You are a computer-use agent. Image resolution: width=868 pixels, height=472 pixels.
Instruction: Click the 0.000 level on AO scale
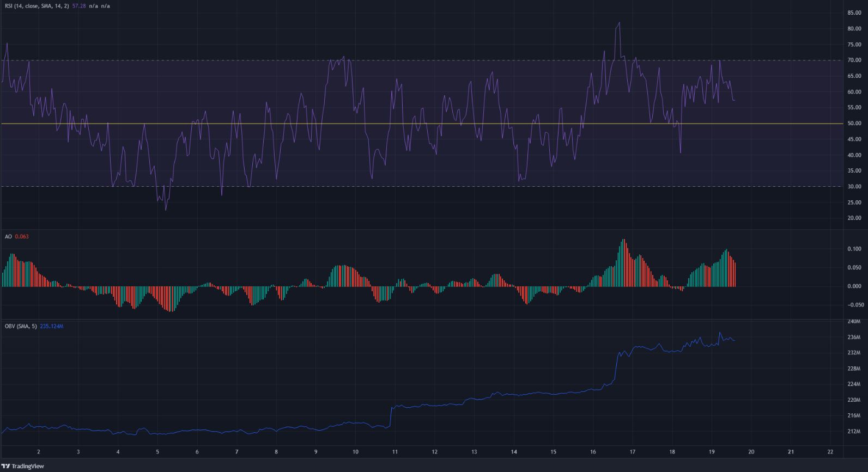click(854, 286)
